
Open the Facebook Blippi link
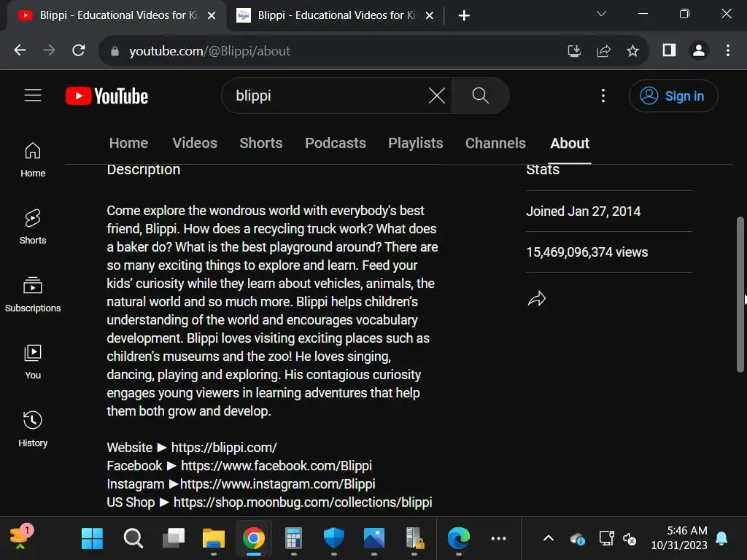[x=276, y=466]
